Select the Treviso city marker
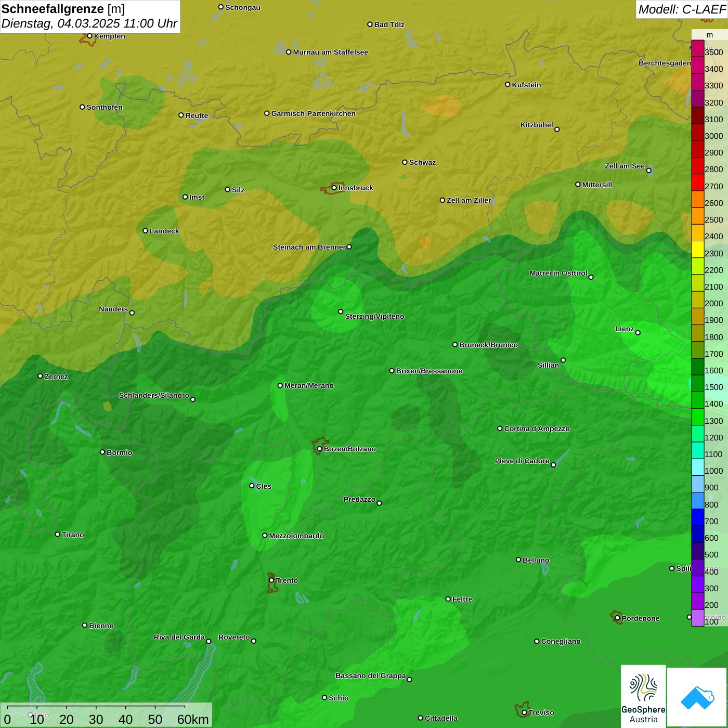The image size is (728, 728). 524,712
